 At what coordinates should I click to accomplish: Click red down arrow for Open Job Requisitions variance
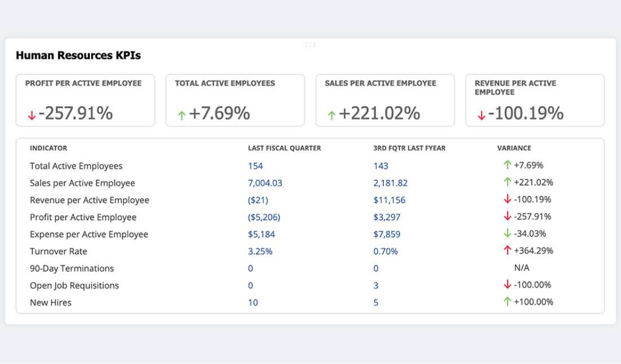[x=507, y=285]
